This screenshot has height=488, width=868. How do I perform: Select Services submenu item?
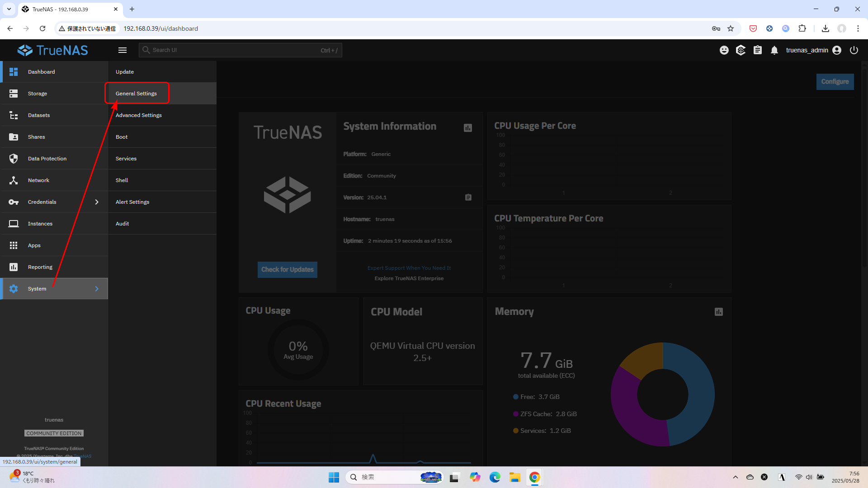point(162,159)
